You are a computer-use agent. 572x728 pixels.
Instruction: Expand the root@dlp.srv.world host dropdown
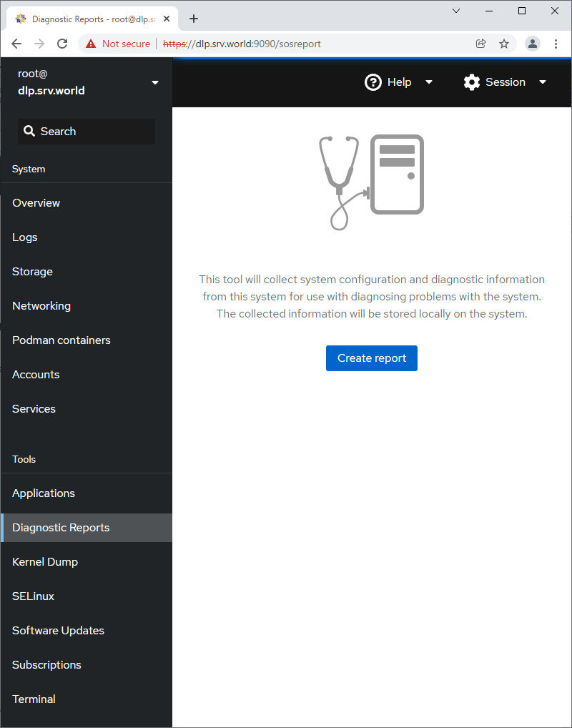(x=155, y=83)
